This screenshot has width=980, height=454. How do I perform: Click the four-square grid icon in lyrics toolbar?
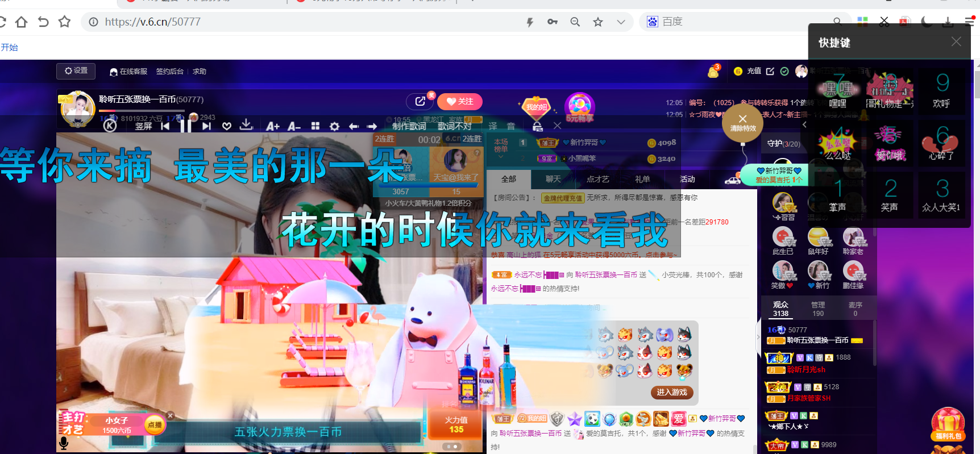click(315, 126)
